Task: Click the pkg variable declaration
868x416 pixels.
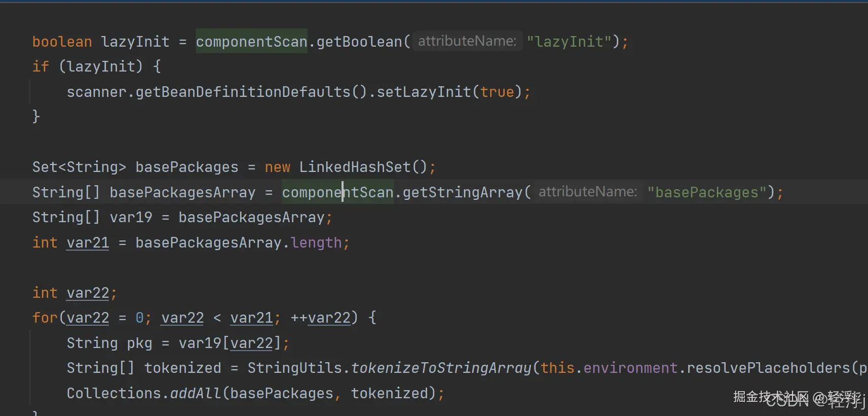Action: 139,343
